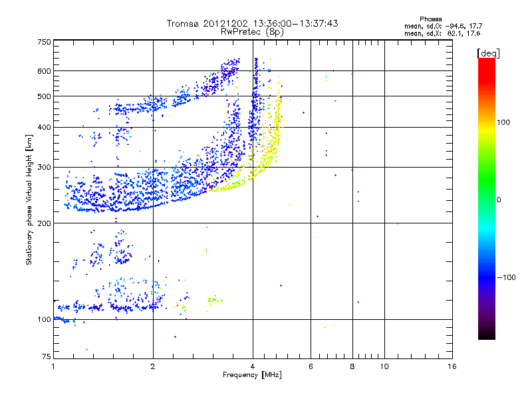The height and width of the screenshot is (399, 532).
Task: Click the y-axis '400' tick label
Action: click(44, 128)
